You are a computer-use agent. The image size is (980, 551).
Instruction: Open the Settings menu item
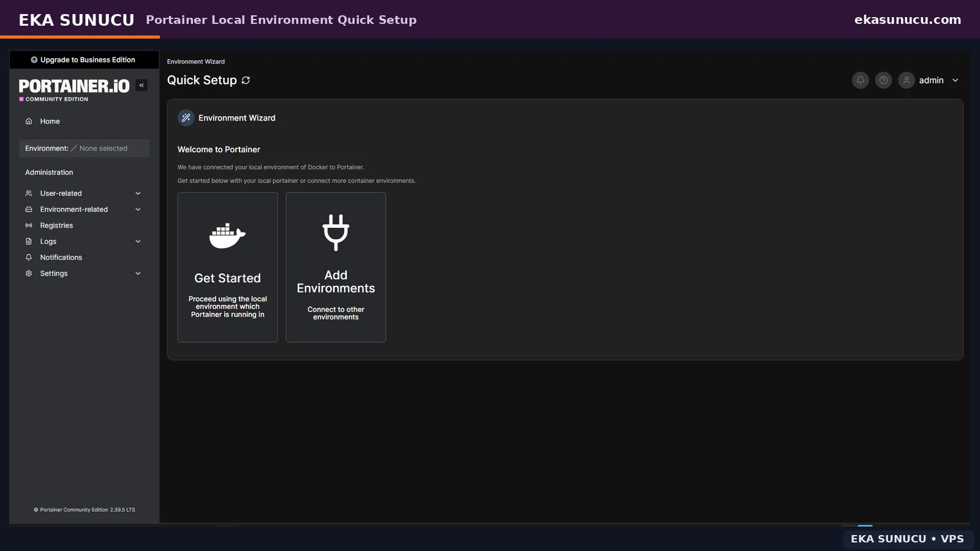tap(84, 274)
